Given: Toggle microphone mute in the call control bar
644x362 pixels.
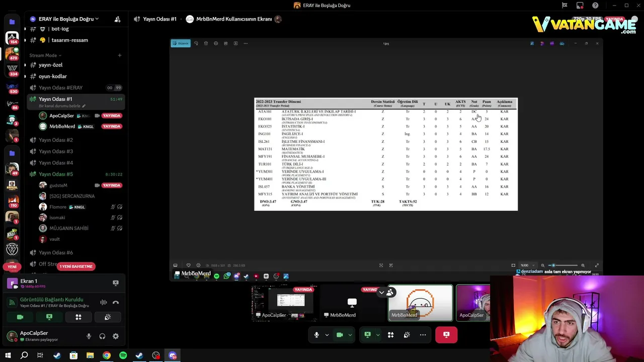Looking at the screenshot, I should tap(316, 335).
